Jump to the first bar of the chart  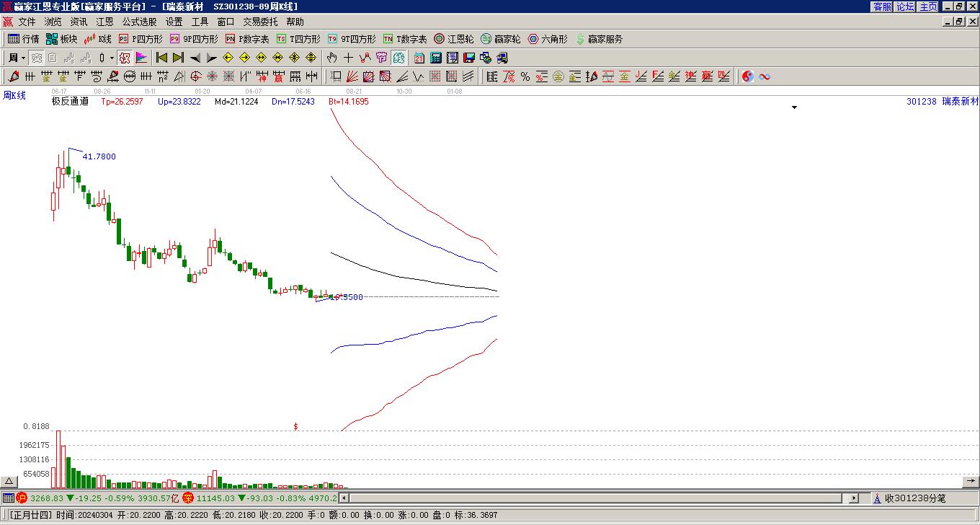162,58
